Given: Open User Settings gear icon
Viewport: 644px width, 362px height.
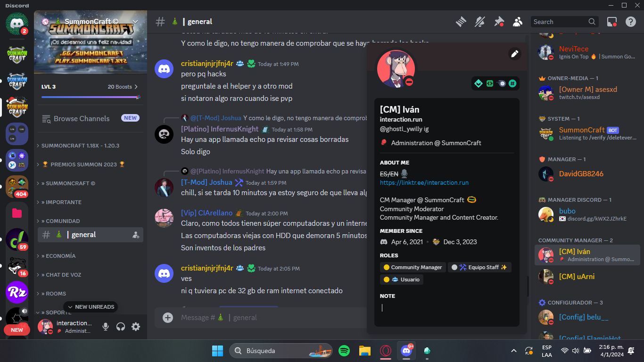Looking at the screenshot, I should 136,327.
